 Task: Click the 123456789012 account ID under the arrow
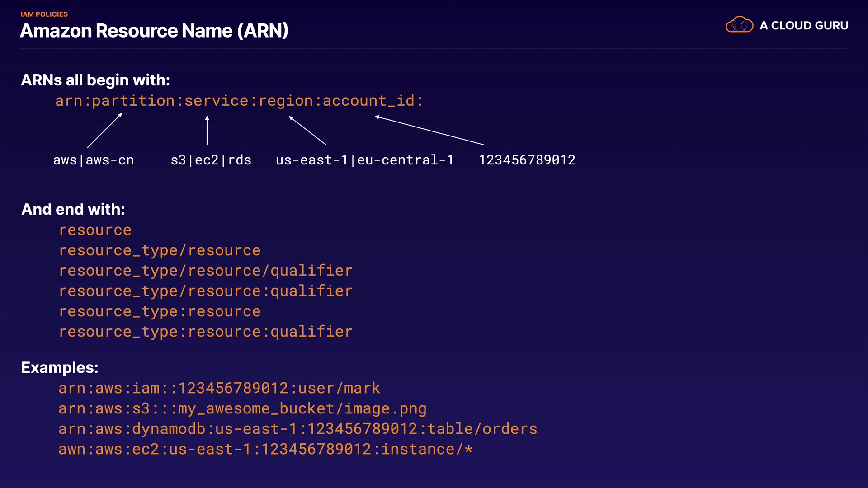coord(527,160)
